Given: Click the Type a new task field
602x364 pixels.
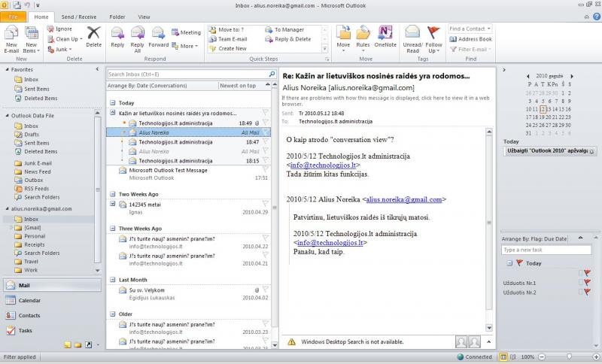Looking at the screenshot, I should point(546,250).
